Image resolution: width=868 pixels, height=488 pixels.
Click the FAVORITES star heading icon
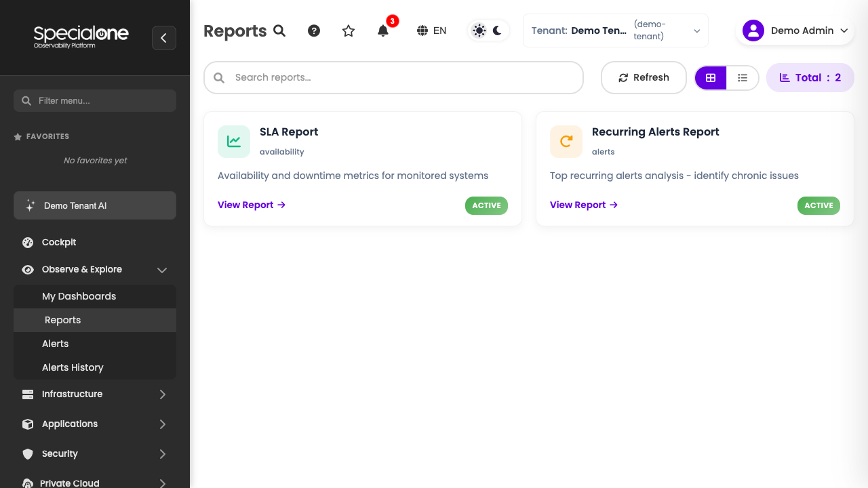coord(18,137)
